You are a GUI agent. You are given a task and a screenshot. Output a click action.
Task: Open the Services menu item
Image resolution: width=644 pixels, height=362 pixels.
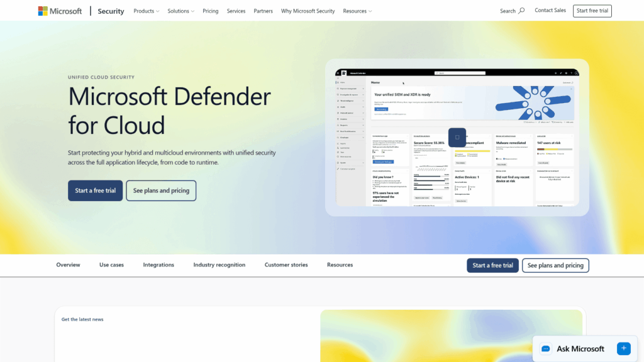pyautogui.click(x=236, y=11)
